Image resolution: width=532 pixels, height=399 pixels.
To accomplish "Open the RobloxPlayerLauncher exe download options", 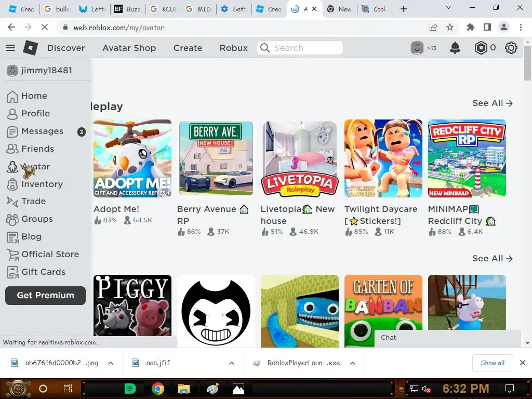I will 353,363.
